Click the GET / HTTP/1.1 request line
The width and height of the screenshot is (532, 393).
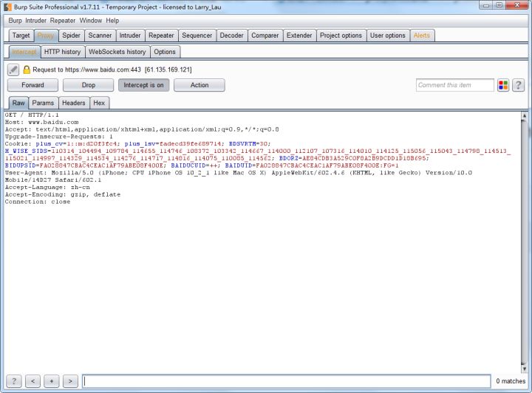click(32, 115)
